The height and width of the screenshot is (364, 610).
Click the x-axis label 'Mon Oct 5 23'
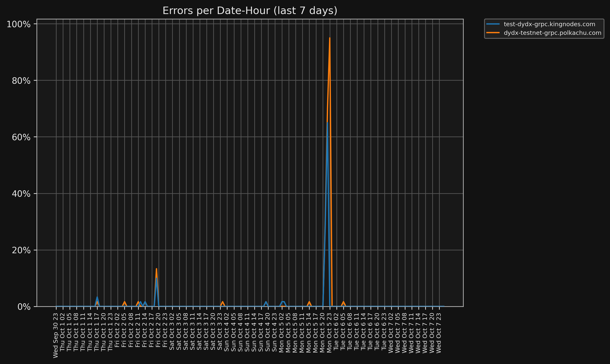point(329,333)
